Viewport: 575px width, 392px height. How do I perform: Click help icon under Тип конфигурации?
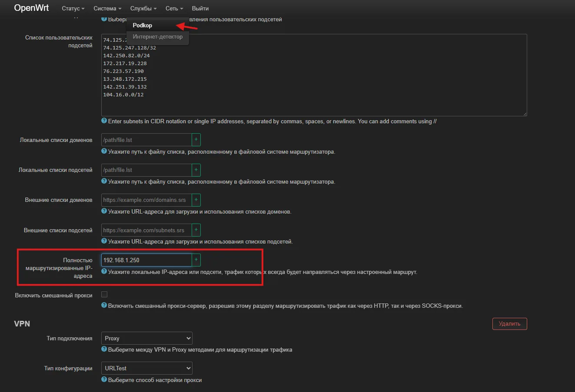coord(104,379)
